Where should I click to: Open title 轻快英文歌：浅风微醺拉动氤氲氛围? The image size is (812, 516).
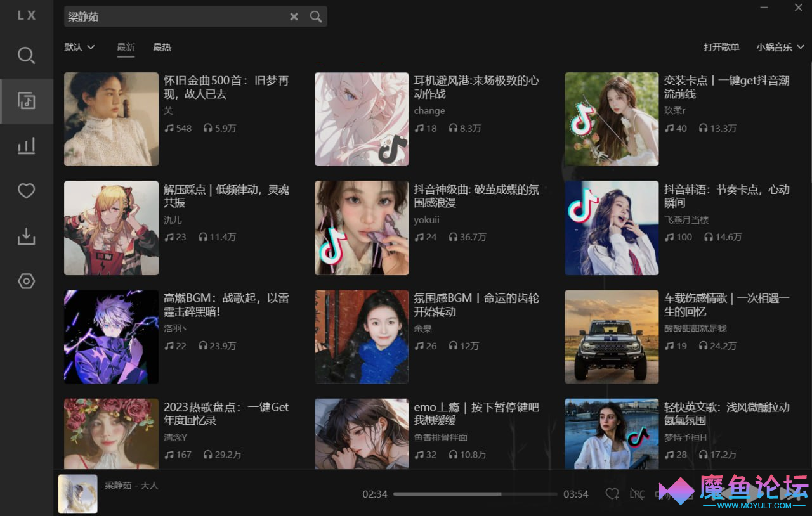727,414
